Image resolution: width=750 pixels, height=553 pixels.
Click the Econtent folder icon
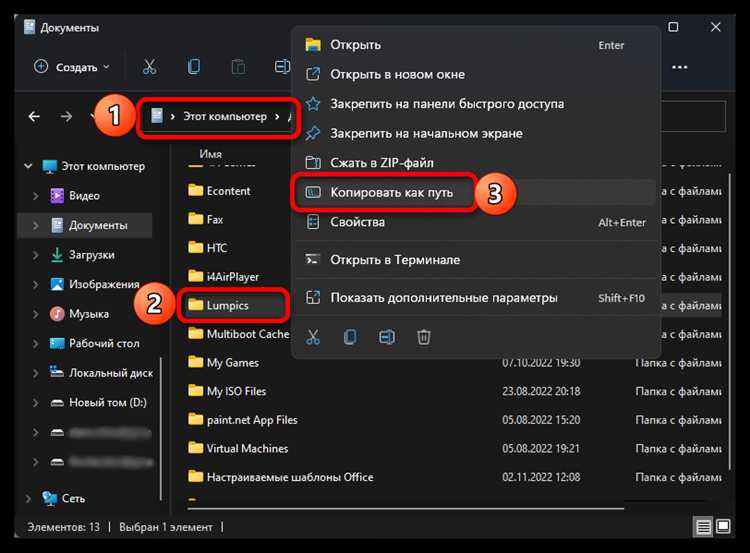point(195,190)
